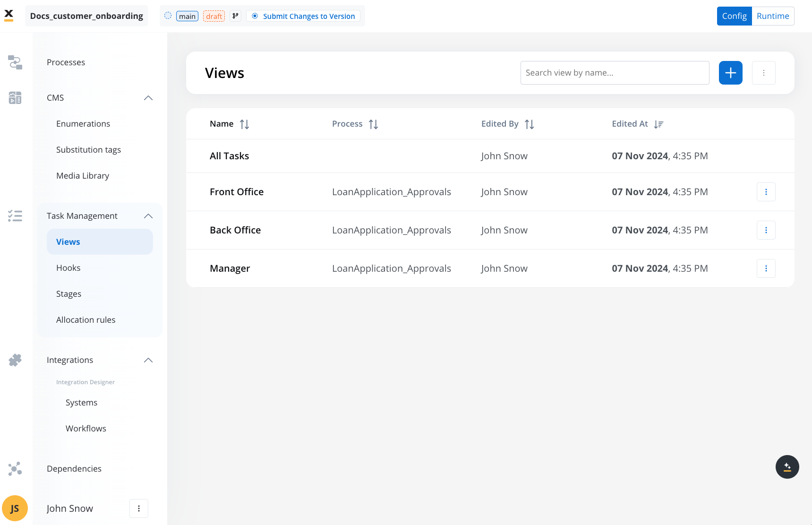Viewport: 812px width, 525px height.
Task: Open the All Tasks view
Action: 229,156
